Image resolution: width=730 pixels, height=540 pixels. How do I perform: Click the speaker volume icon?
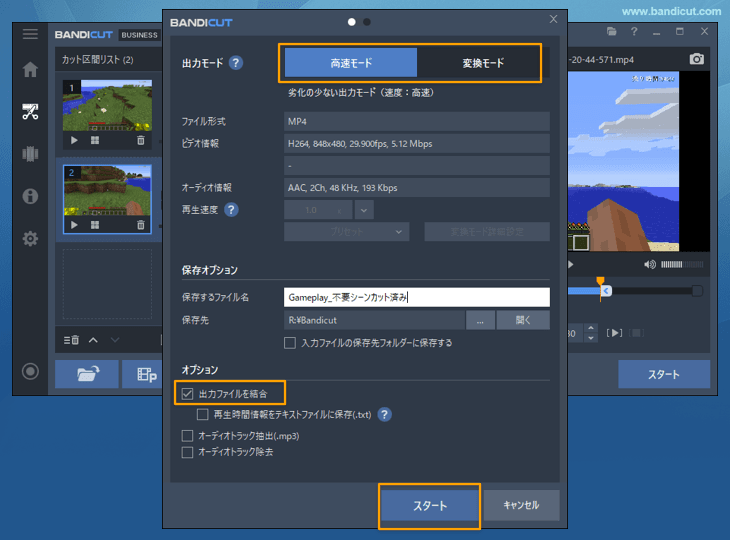point(650,264)
